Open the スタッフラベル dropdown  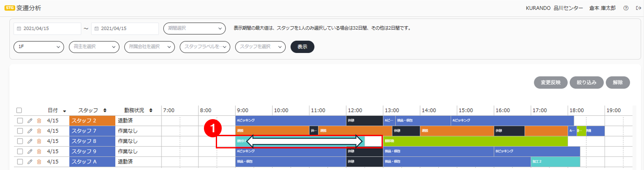click(205, 47)
